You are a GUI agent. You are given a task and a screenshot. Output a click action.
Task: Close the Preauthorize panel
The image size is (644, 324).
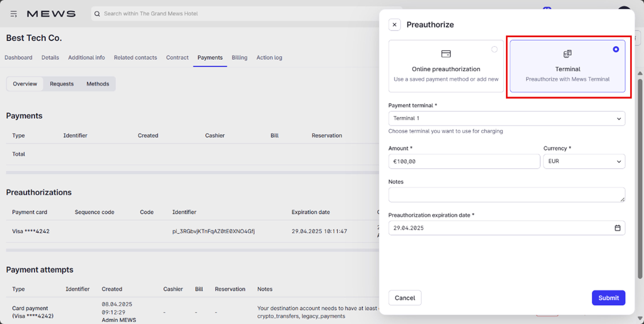pyautogui.click(x=395, y=25)
